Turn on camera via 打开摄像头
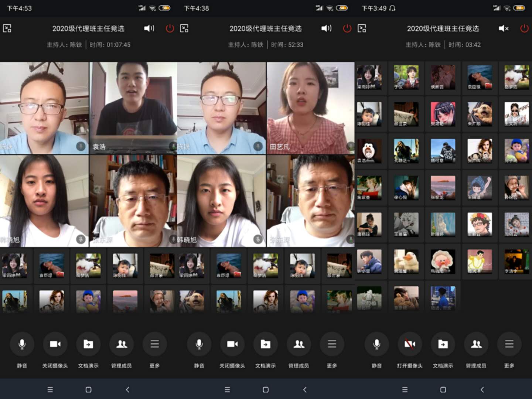The width and height of the screenshot is (532, 399). coord(410,344)
